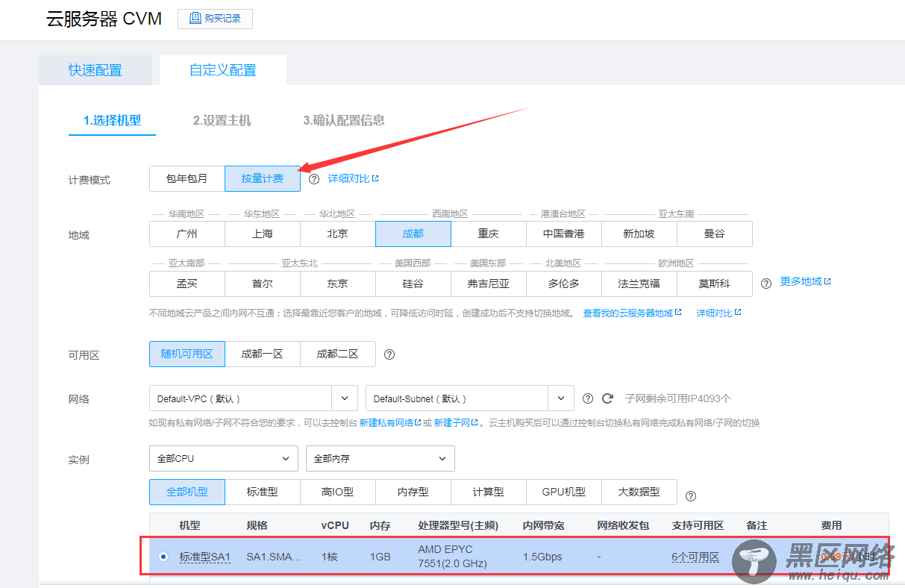Select 成都 region
905x588 pixels.
[x=413, y=234]
